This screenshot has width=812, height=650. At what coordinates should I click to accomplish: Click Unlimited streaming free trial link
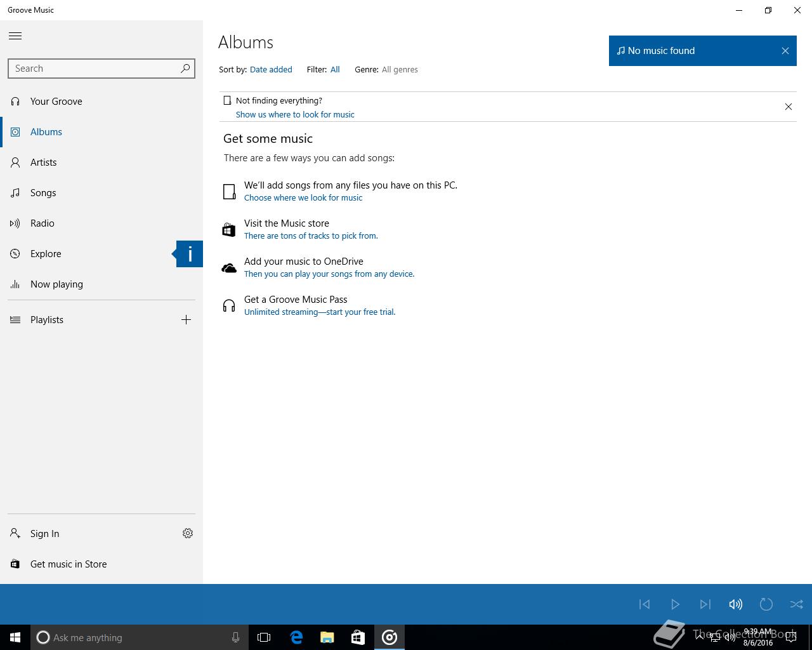(320, 312)
